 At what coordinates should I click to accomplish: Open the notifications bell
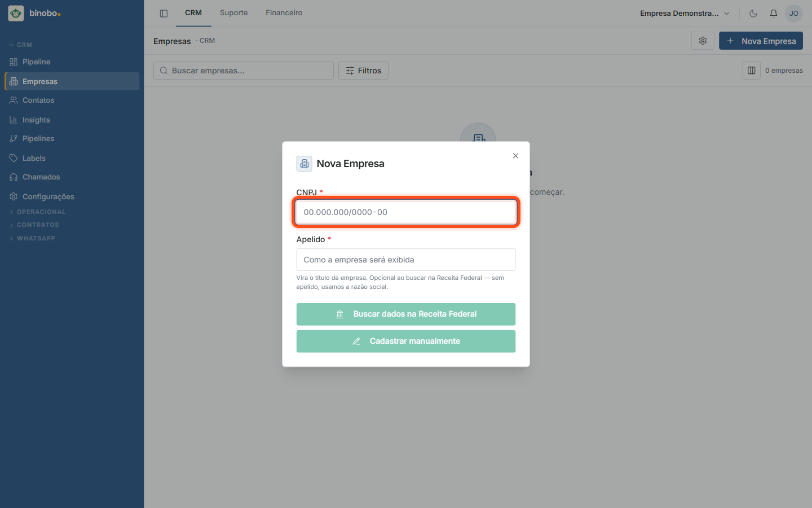(x=774, y=13)
